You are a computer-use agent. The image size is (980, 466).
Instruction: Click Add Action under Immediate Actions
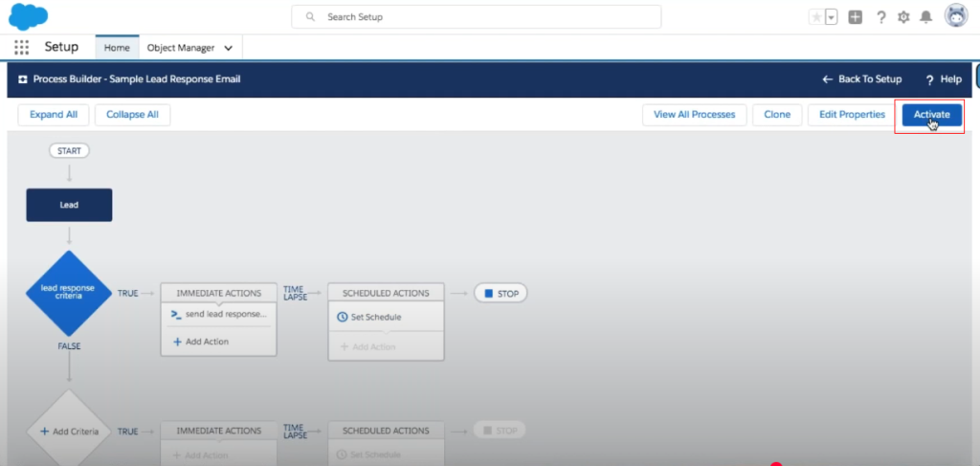pyautogui.click(x=201, y=342)
